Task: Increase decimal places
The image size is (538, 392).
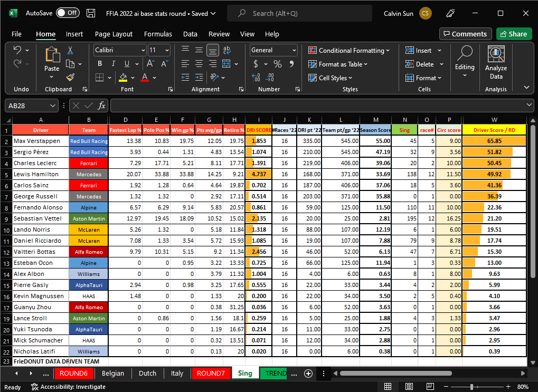Action: 256,78
